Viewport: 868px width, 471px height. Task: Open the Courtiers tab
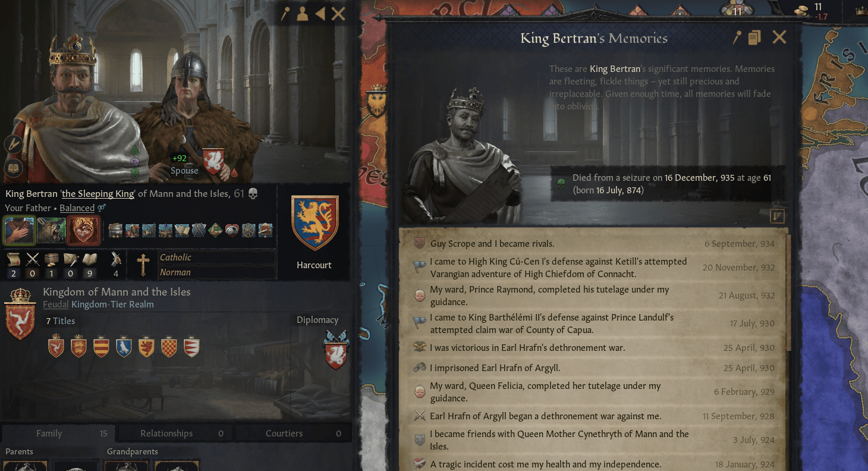[294, 434]
